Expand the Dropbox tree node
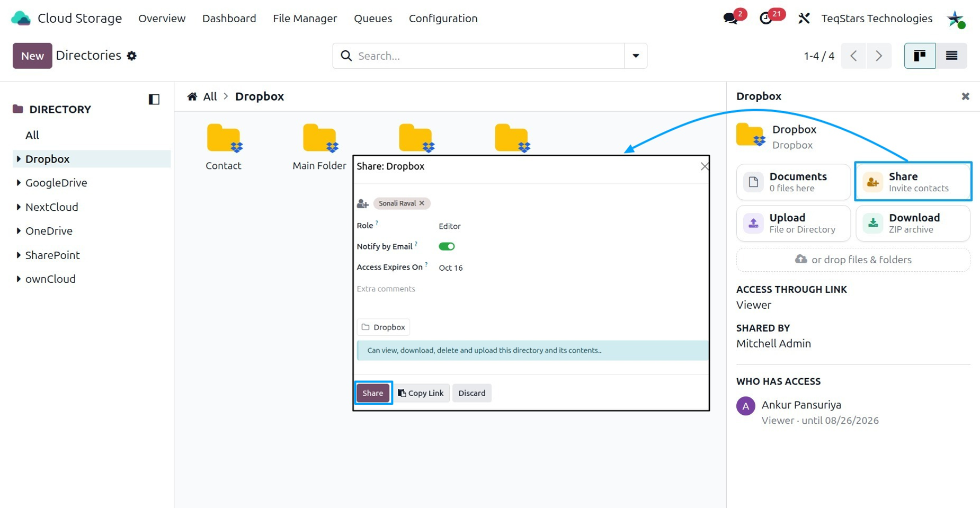Screen dimensions: 980x508 point(19,159)
